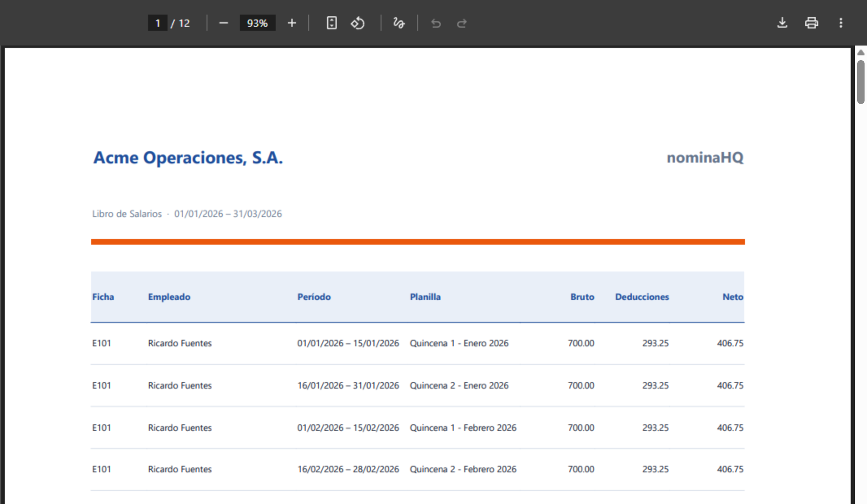
Task: Click period 01/01/2026 – 15/01/2026
Action: (348, 343)
